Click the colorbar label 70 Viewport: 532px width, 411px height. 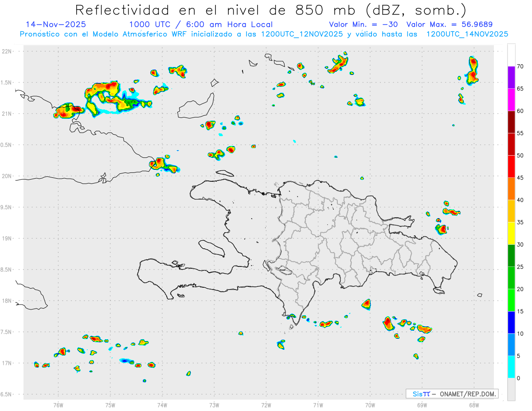(520, 67)
